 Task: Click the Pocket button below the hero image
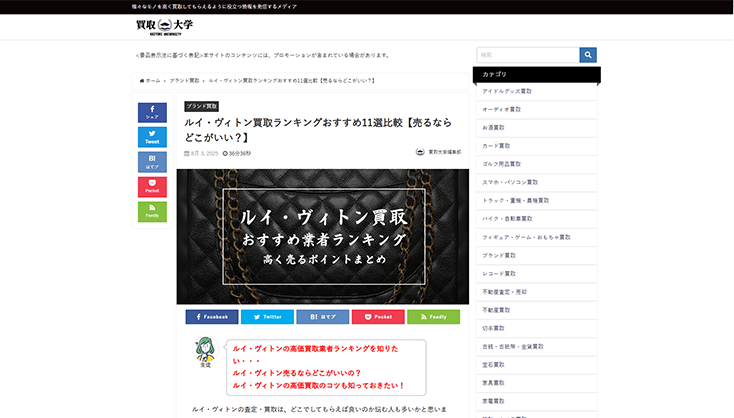[378, 317]
